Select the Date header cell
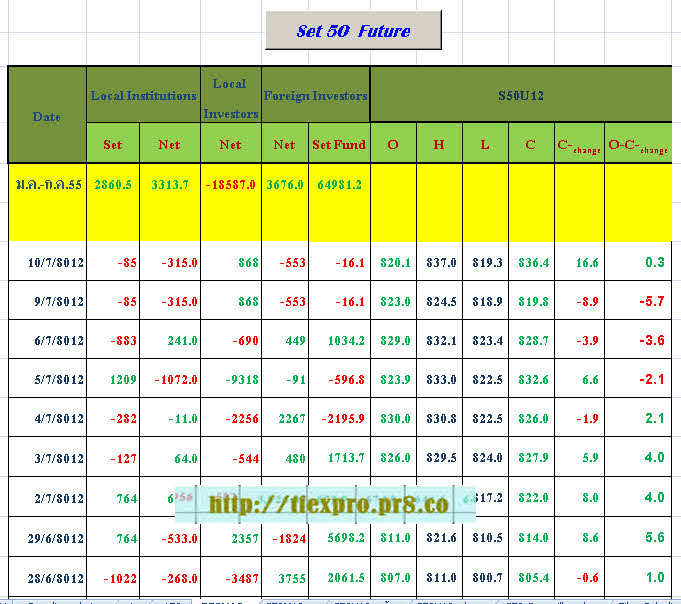This screenshot has height=604, width=681. (47, 116)
